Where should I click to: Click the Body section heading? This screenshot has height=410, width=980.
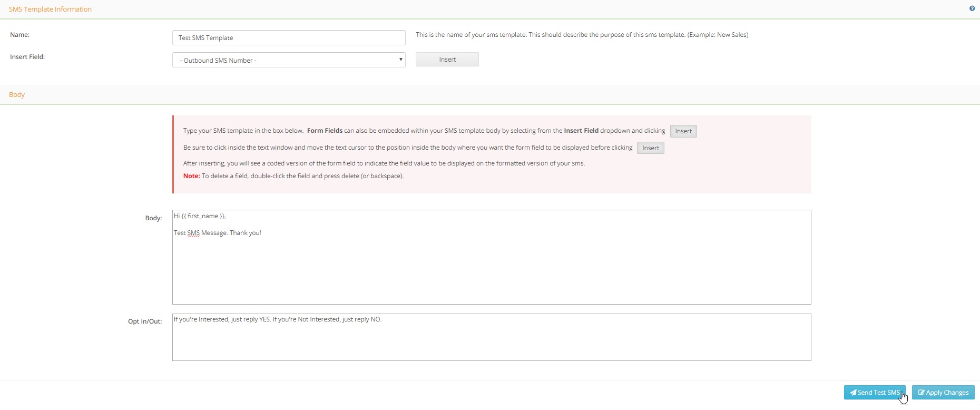(17, 94)
